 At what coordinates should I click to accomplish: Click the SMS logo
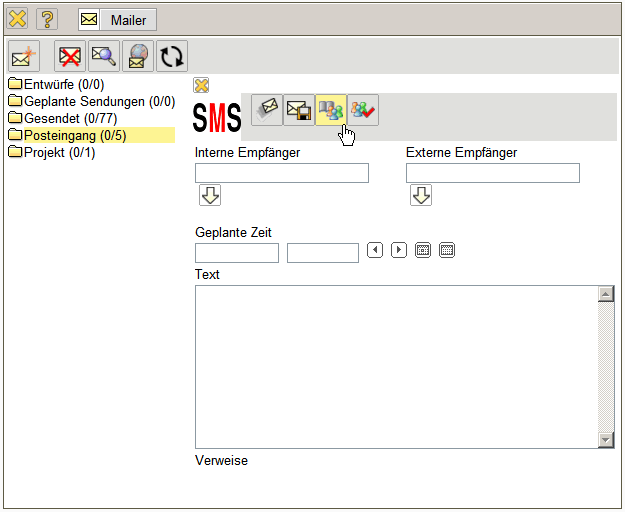(x=217, y=118)
